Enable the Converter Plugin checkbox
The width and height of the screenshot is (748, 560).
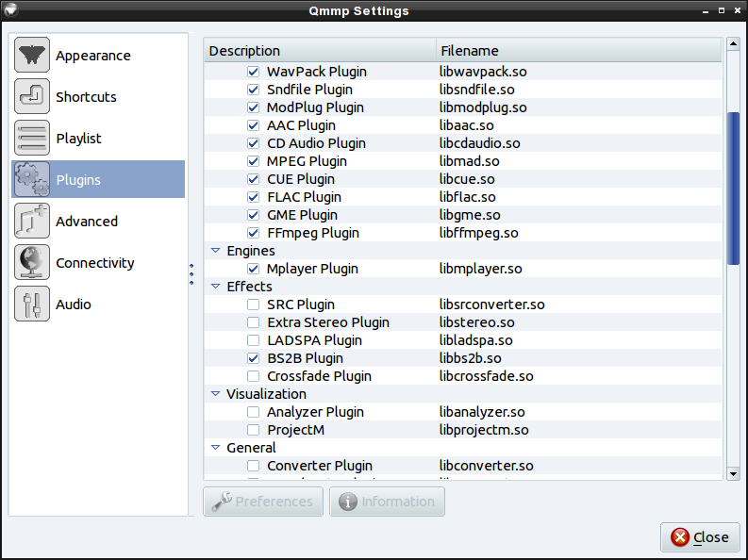[x=254, y=466]
